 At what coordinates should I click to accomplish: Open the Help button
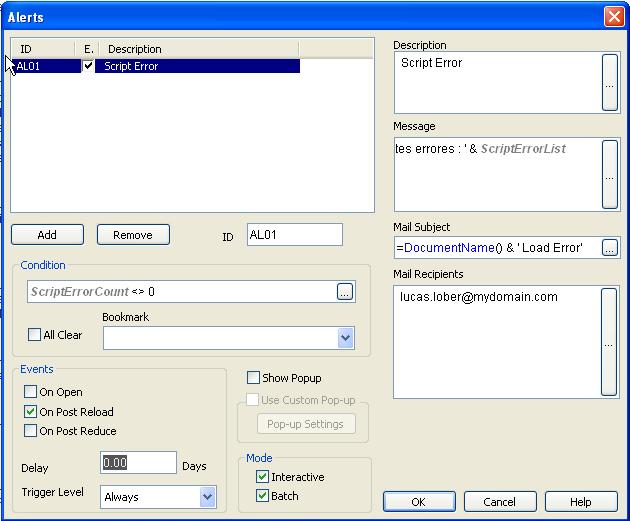point(581,502)
